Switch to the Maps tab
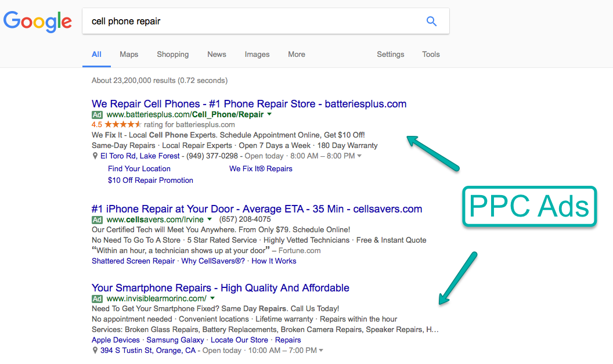 pos(129,55)
